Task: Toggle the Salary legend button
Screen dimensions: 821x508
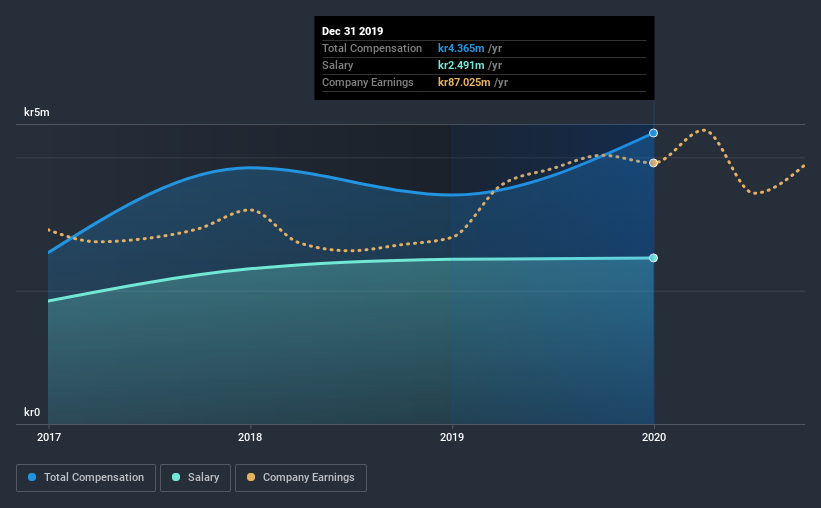Action: pos(195,478)
